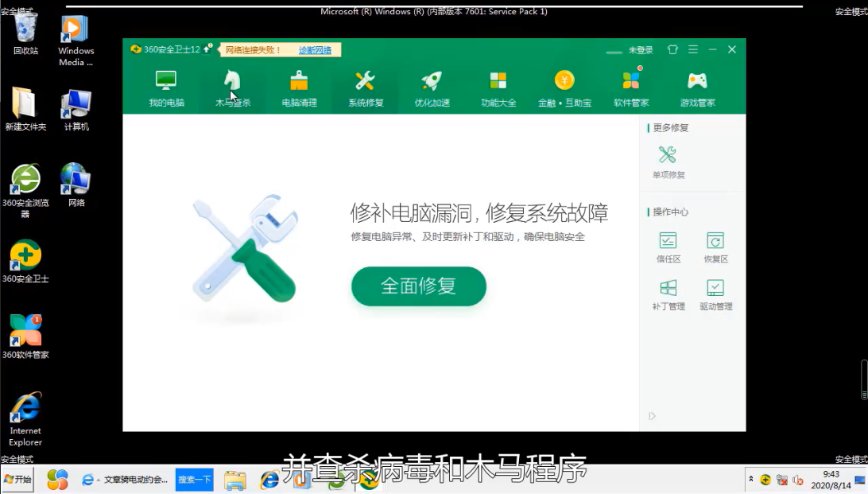This screenshot has width=868, height=494.
Task: Launch 软件管家 from the top toolbar
Action: pyautogui.click(x=631, y=88)
